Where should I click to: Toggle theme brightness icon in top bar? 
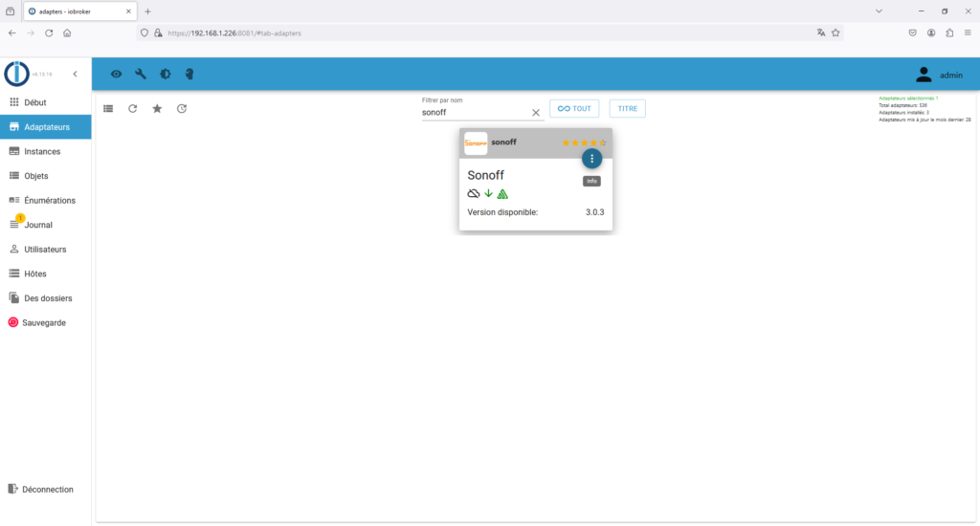click(165, 74)
